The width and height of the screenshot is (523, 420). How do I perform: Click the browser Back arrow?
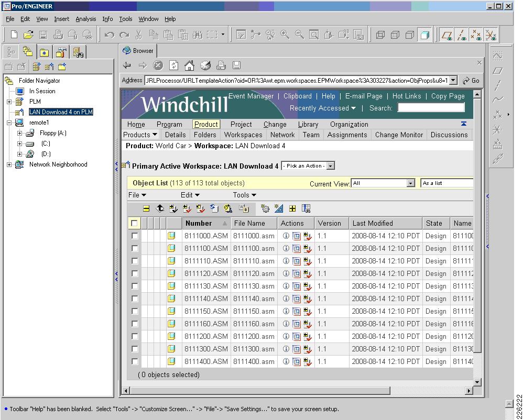tap(127, 65)
